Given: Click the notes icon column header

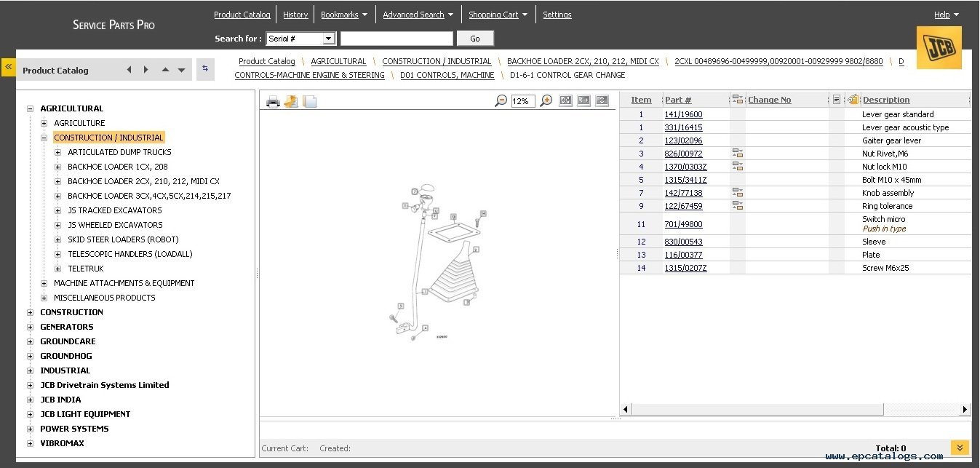Looking at the screenshot, I should [x=837, y=100].
